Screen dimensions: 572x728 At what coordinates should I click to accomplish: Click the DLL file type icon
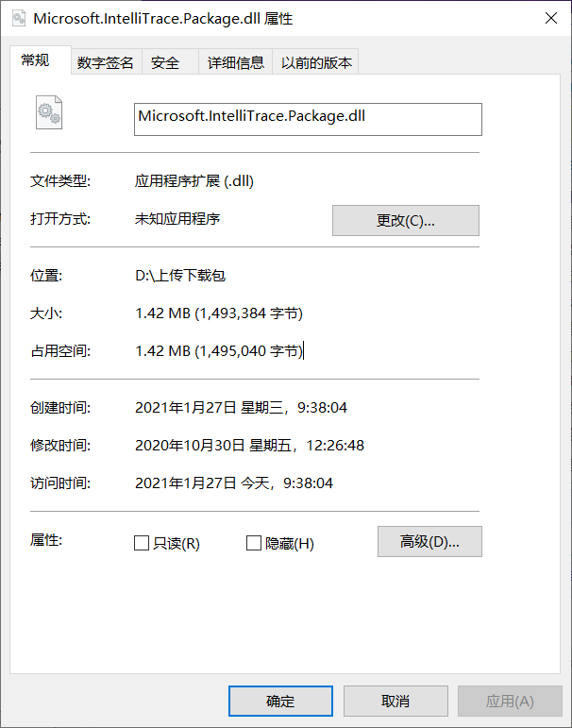tap(49, 112)
